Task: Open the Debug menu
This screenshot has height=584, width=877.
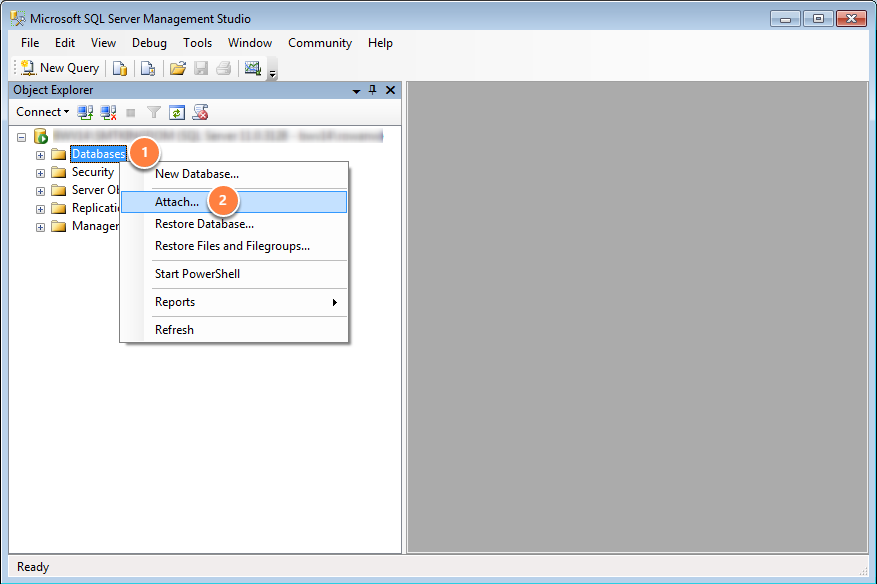Action: tap(149, 43)
